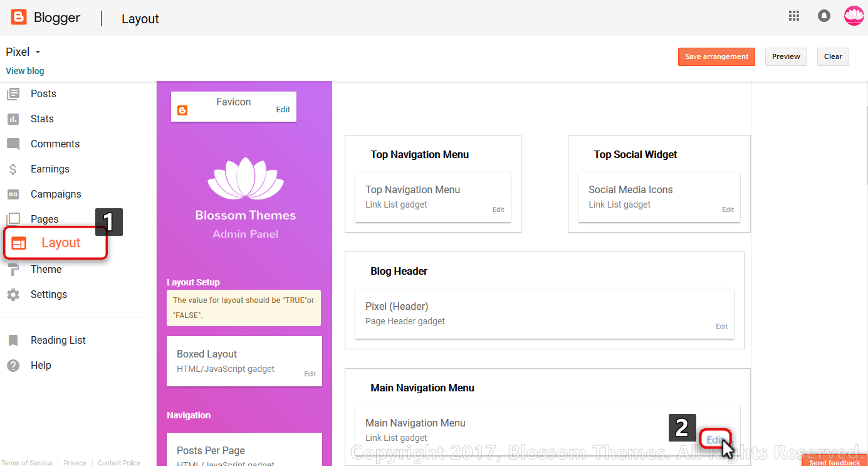This screenshot has width=868, height=466.
Task: Open the Pages menu item
Action: (x=44, y=219)
